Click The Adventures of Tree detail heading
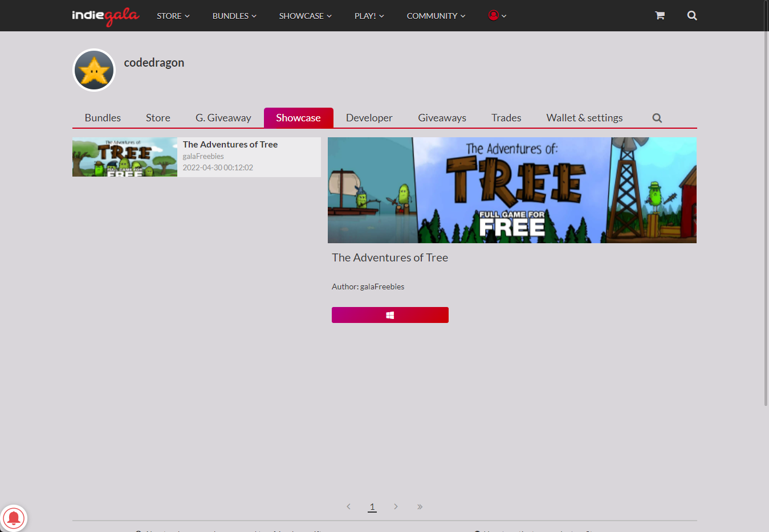The height and width of the screenshot is (532, 769). point(390,257)
